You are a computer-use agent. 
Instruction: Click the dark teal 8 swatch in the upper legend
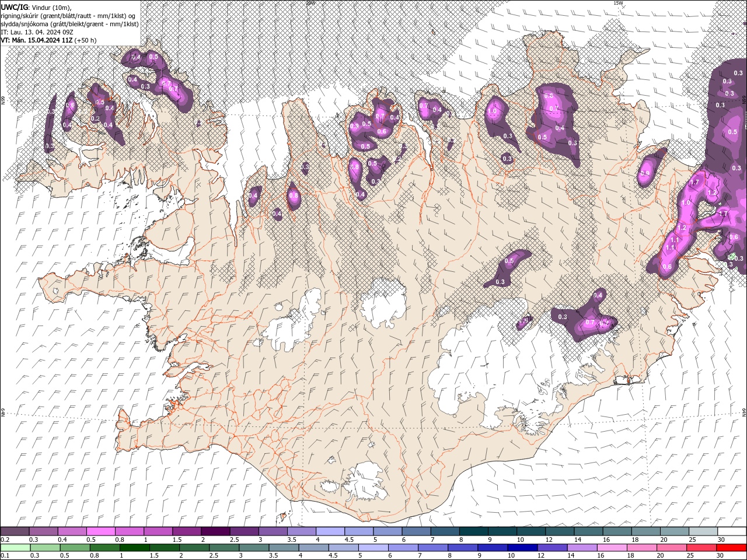tap(473, 531)
